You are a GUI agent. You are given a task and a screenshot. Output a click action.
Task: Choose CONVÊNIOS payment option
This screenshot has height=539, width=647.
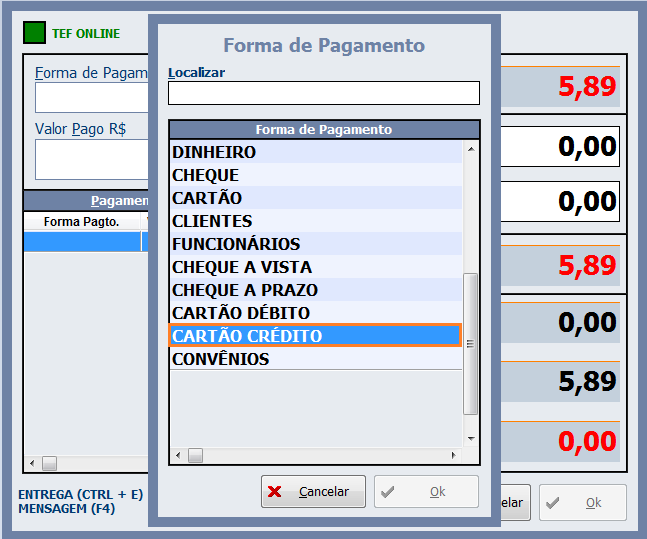pyautogui.click(x=221, y=359)
